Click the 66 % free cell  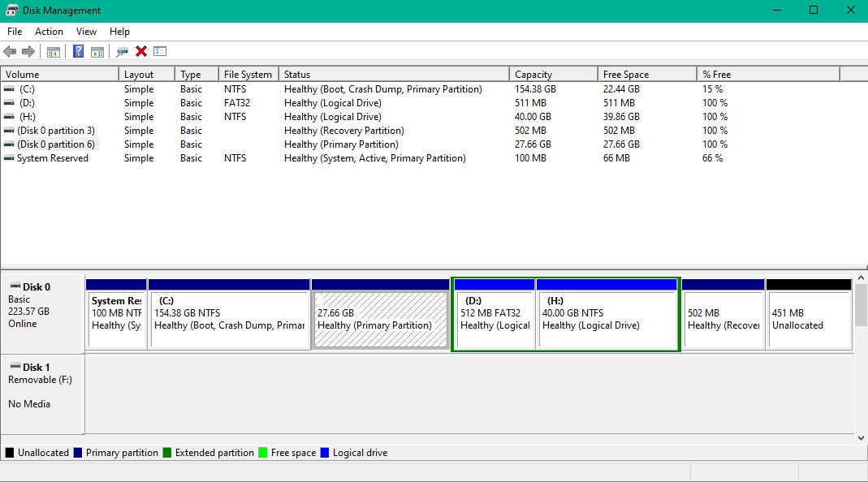click(x=712, y=157)
